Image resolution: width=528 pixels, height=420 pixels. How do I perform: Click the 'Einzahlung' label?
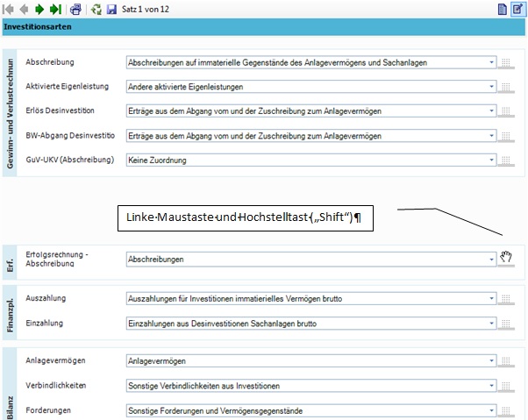pyautogui.click(x=45, y=323)
